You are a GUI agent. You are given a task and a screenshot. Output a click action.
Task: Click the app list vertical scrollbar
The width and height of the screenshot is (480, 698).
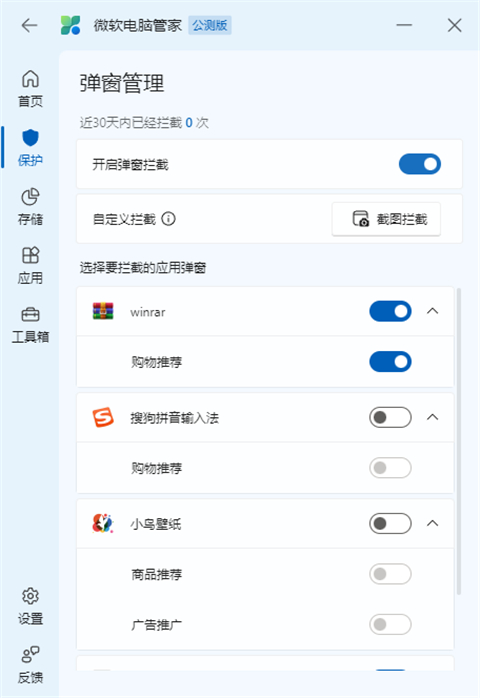coord(459,441)
